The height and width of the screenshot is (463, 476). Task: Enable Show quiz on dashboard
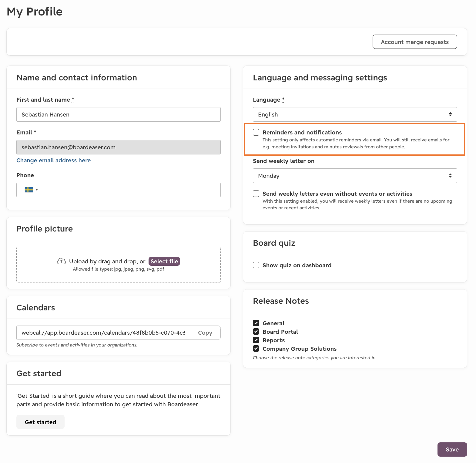tap(256, 265)
